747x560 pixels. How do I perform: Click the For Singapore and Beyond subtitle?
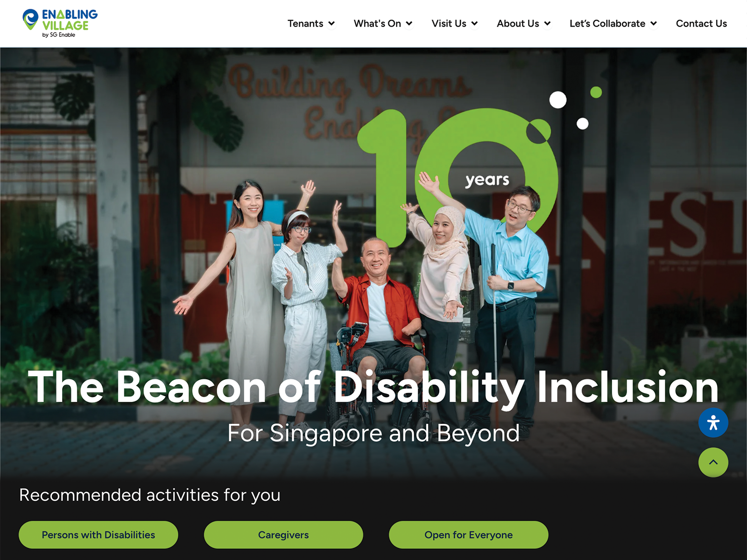[x=373, y=433]
